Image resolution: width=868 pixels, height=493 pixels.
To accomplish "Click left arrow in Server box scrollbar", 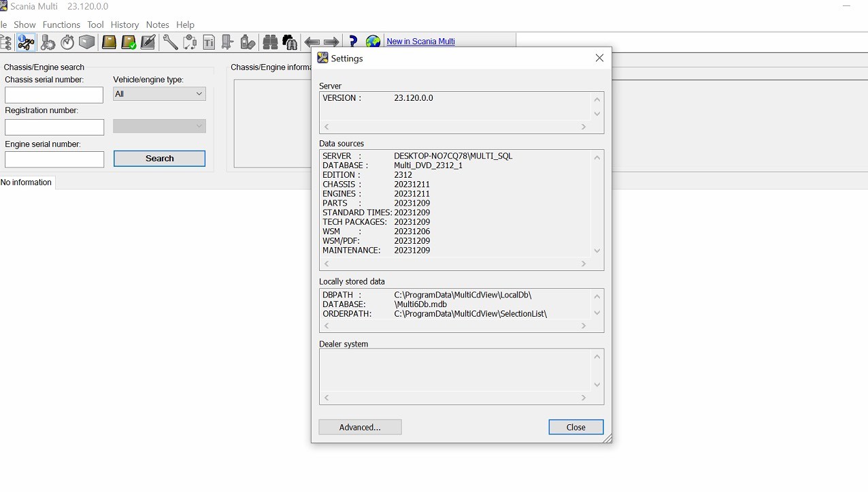I will tap(327, 127).
